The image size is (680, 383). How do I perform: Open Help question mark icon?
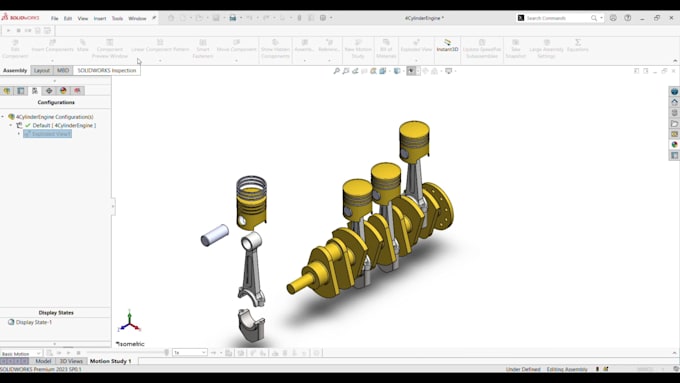click(x=628, y=18)
